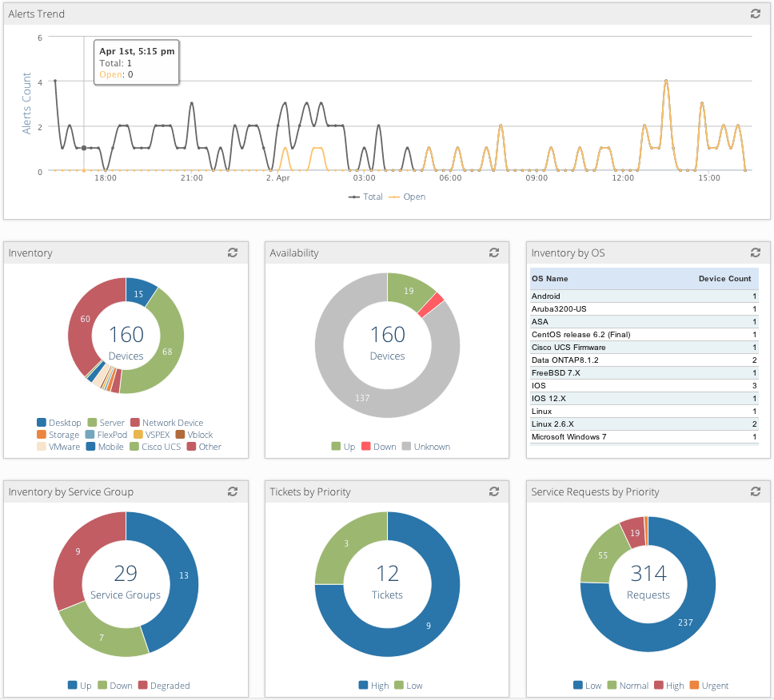Screen dimensions: 774x700
Task: Refresh the Inventory by Service Group widget
Action: pos(232,491)
